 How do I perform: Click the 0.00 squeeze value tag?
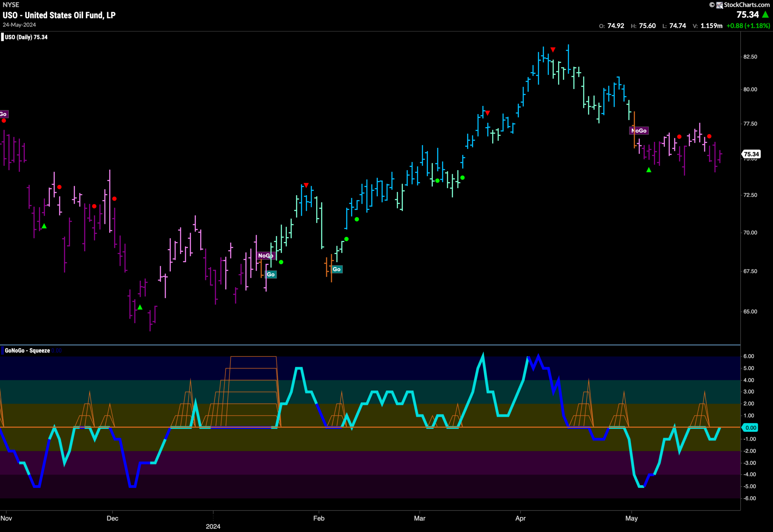pyautogui.click(x=750, y=428)
